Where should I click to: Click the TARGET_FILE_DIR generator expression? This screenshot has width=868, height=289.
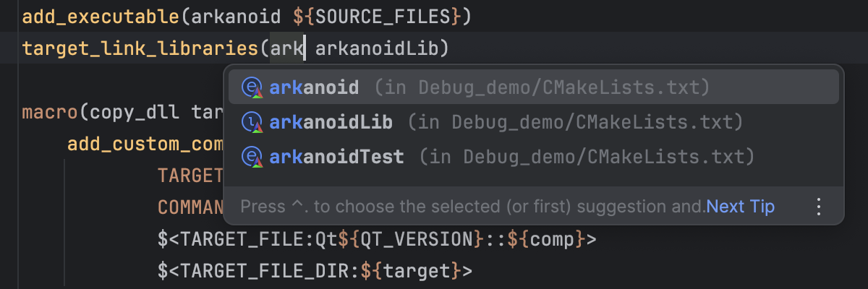[273, 271]
